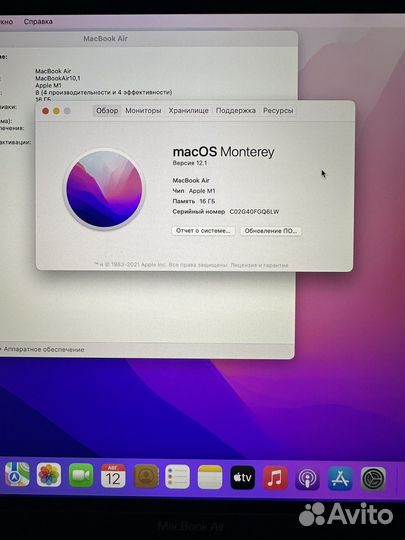Open Contacts app in the Dock
405x540 pixels.
(x=146, y=477)
